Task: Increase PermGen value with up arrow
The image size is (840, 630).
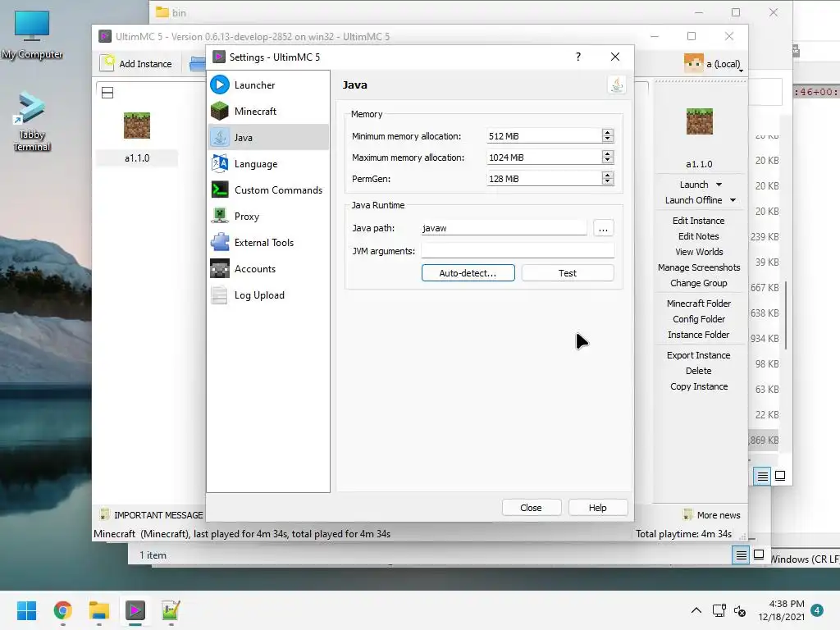Action: tap(608, 176)
